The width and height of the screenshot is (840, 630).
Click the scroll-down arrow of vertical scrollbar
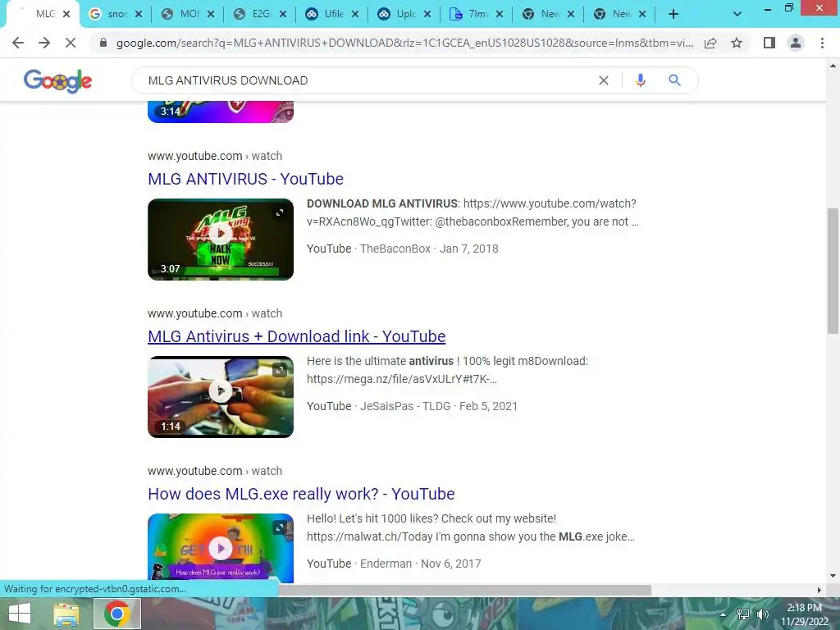[833, 576]
